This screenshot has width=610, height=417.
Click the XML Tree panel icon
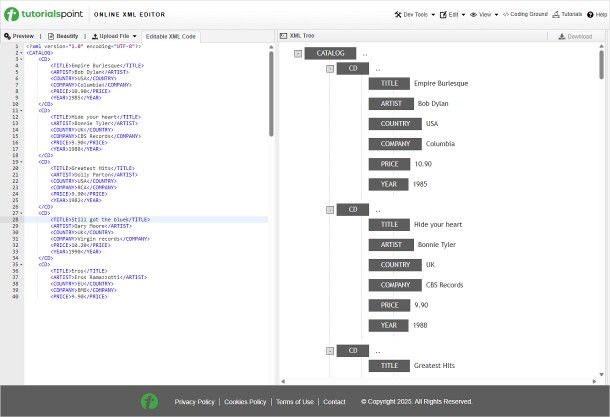(x=284, y=36)
